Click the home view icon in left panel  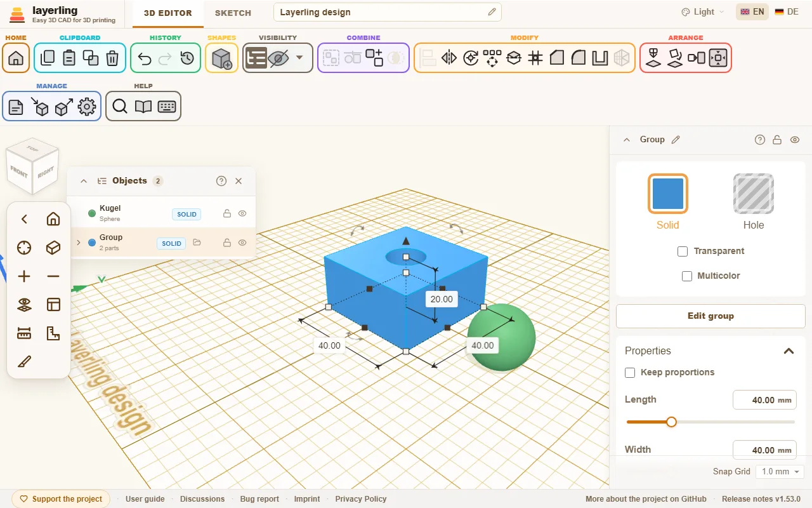(x=53, y=219)
